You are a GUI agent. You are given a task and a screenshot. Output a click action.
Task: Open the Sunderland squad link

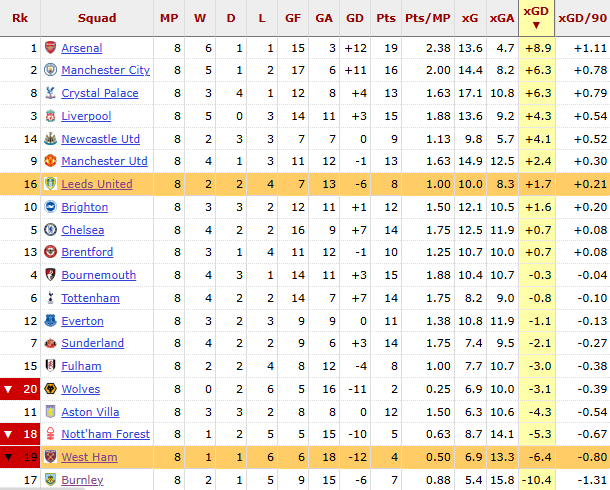point(93,343)
